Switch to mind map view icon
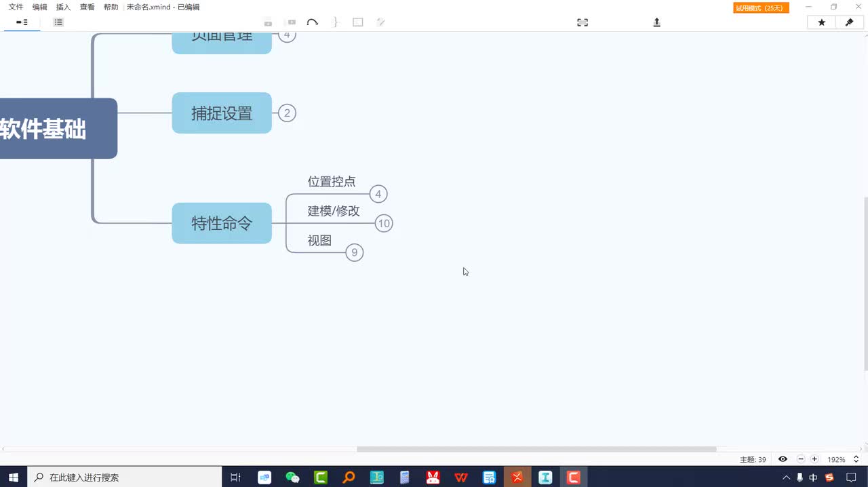Image resolution: width=868 pixels, height=487 pixels. pos(22,22)
